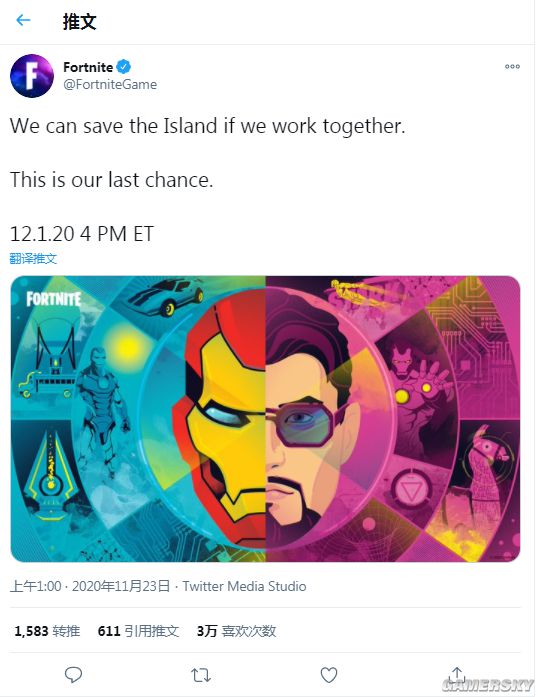
Task: Retweet using the retweet arrows icon
Action: tap(201, 675)
